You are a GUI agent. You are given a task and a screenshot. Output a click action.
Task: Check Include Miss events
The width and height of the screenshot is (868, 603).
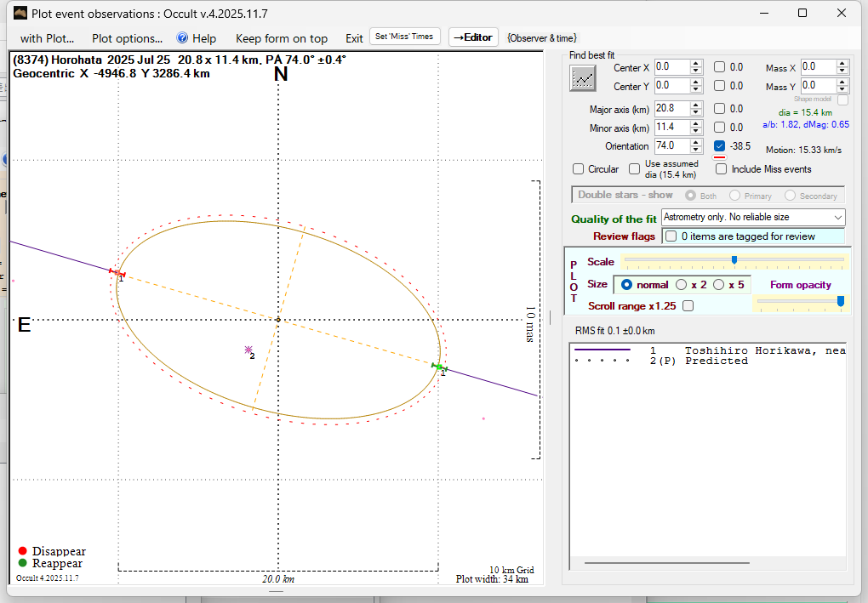722,169
